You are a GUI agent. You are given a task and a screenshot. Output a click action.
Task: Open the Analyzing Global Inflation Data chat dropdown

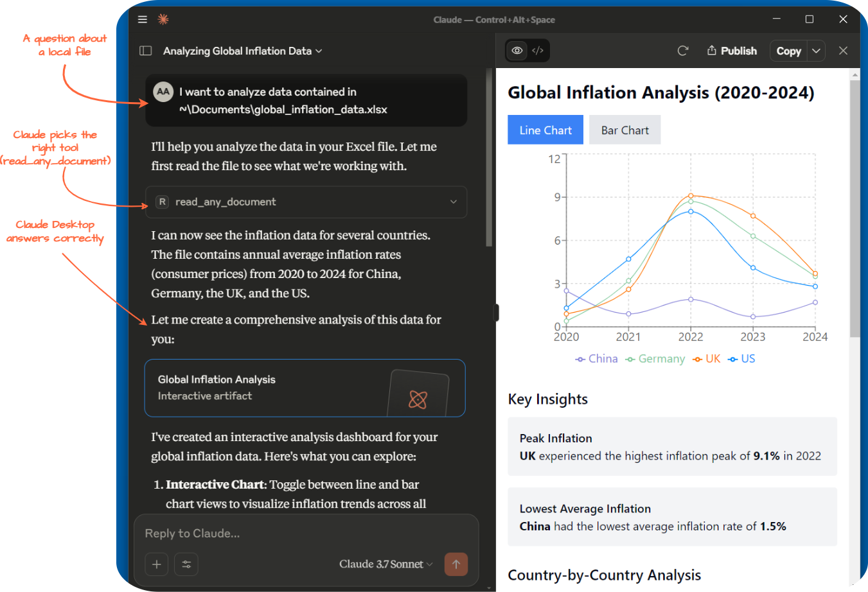click(243, 51)
